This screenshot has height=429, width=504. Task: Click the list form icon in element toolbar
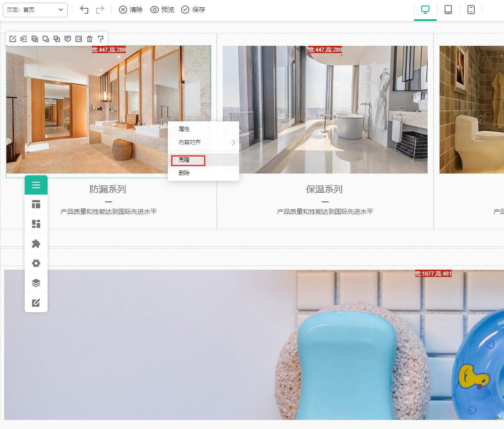point(78,39)
